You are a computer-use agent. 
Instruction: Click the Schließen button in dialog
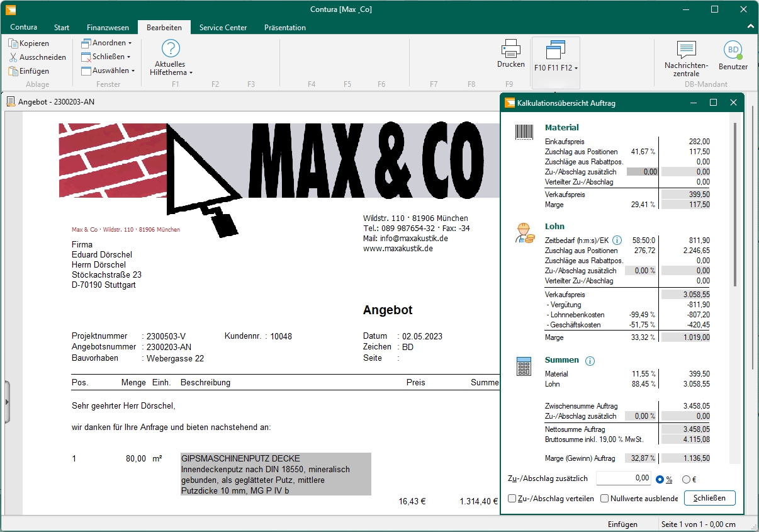click(709, 498)
